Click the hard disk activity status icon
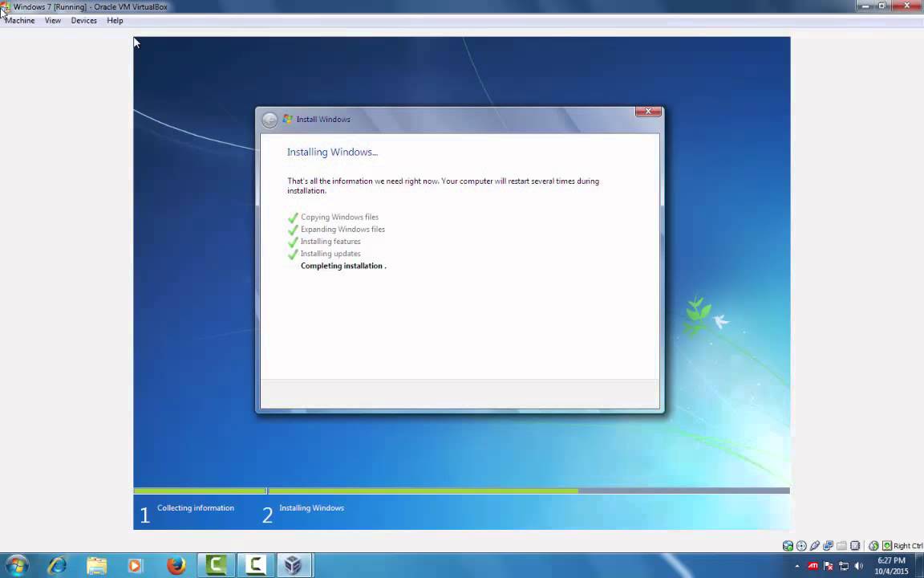The image size is (924, 578). click(788, 546)
